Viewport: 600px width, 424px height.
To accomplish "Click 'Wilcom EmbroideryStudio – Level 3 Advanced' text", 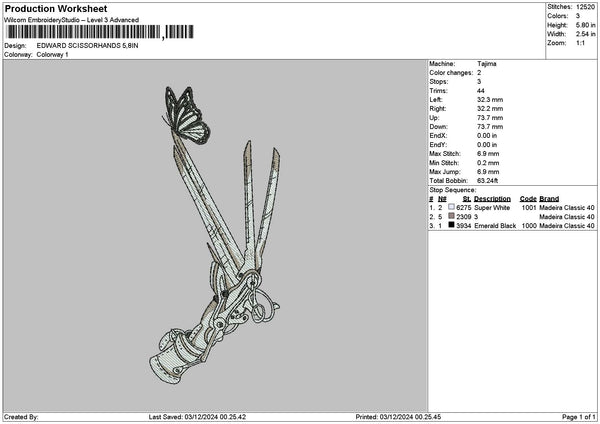I will tap(72, 20).
